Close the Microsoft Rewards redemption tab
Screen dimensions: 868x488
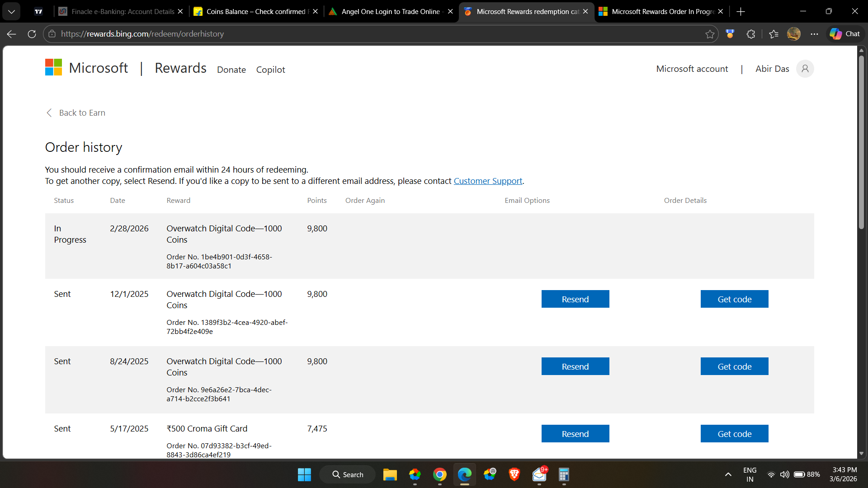tap(585, 11)
